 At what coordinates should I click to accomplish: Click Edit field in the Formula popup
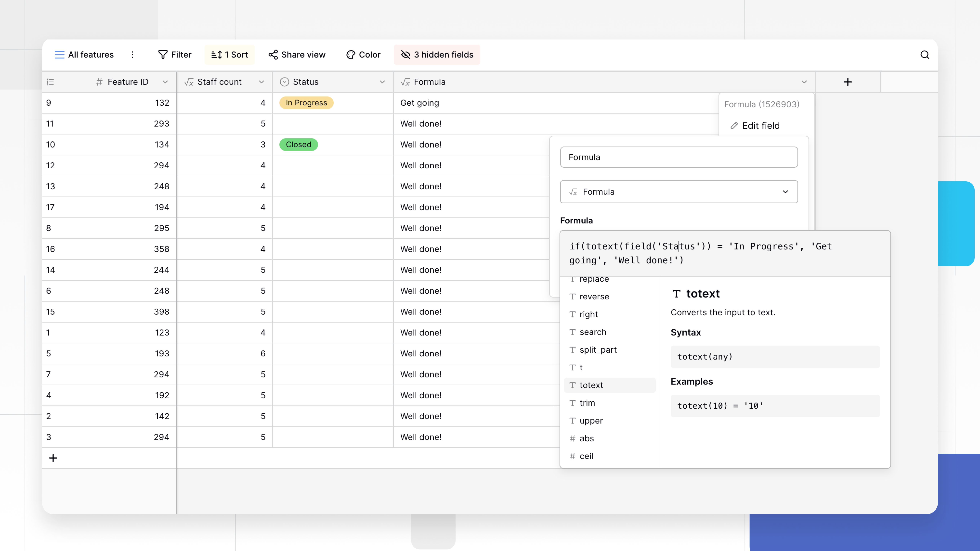[x=760, y=126]
